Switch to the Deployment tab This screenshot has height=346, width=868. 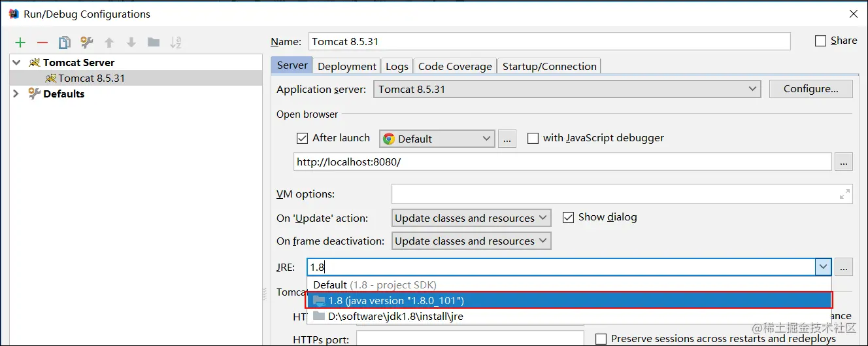point(347,66)
